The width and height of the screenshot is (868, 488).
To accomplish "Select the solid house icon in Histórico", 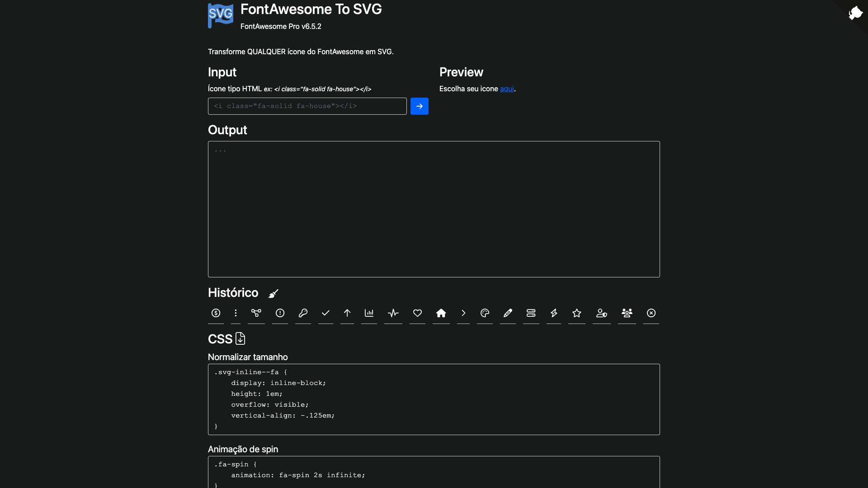I will point(441,313).
